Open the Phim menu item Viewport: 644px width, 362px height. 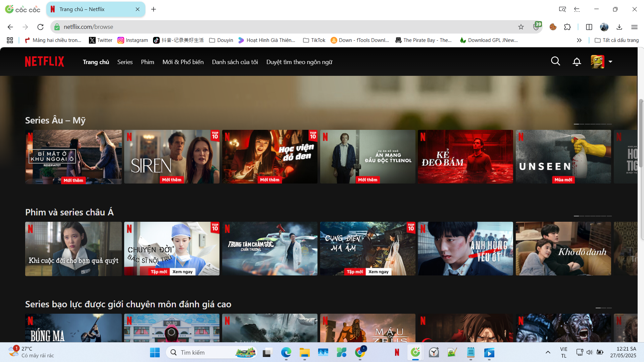[147, 62]
